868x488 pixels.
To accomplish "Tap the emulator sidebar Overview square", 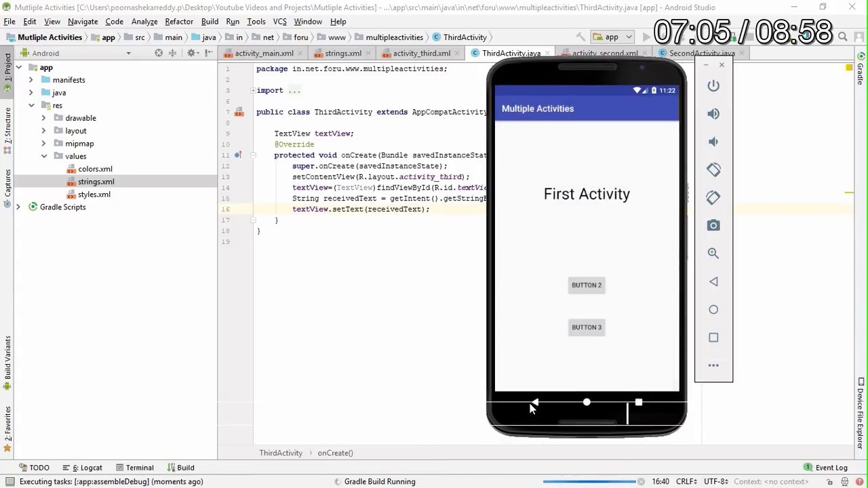I will pos(713,338).
